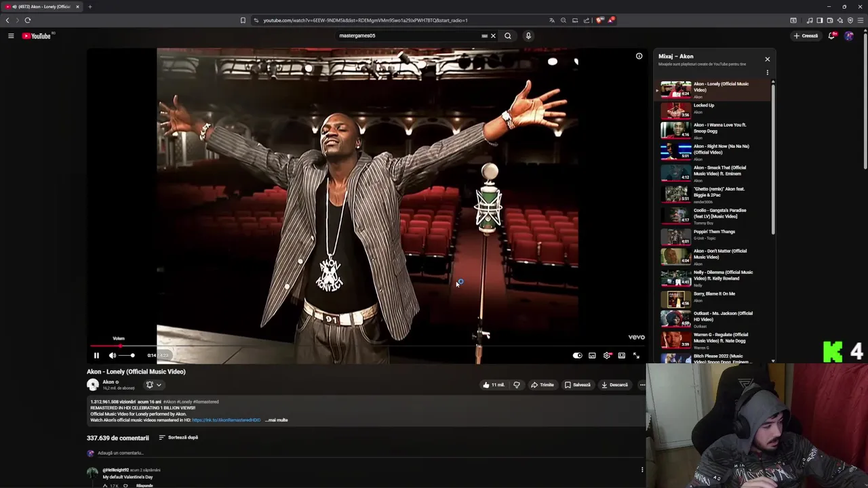
Task: Open the Brave Shields lion icon
Action: click(x=599, y=20)
